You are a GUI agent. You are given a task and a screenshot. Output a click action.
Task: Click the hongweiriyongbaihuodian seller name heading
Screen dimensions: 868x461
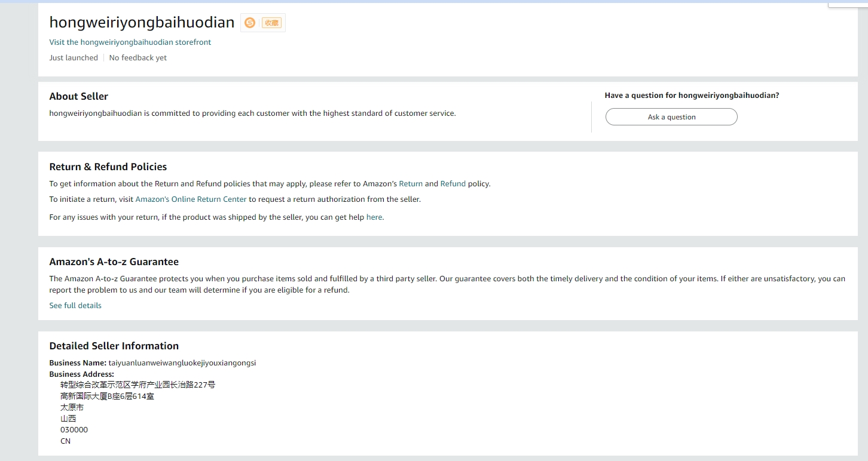(x=142, y=23)
